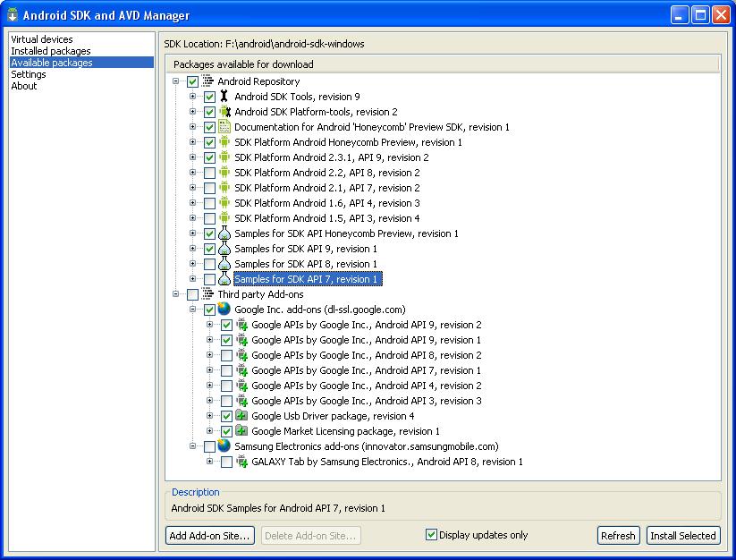
Task: Expand GALAXY Tab by Samsung node
Action: click(210, 462)
